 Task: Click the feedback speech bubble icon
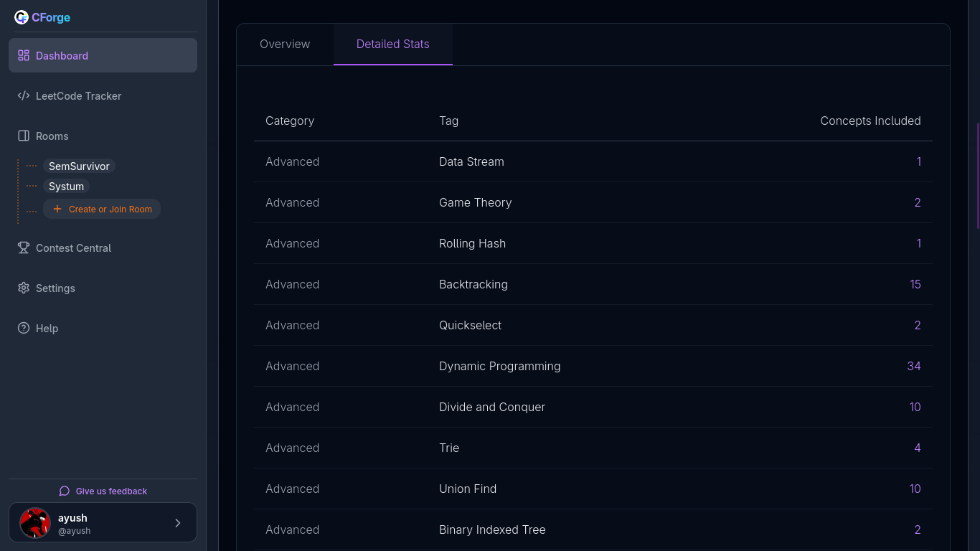63,491
